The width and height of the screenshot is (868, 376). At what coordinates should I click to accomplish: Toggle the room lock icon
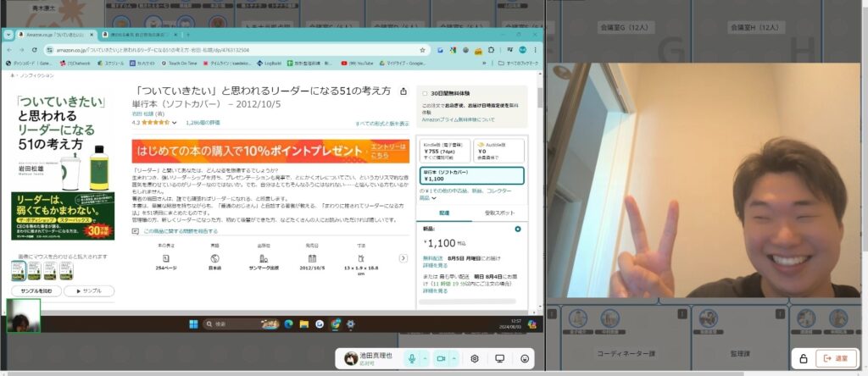pos(804,358)
